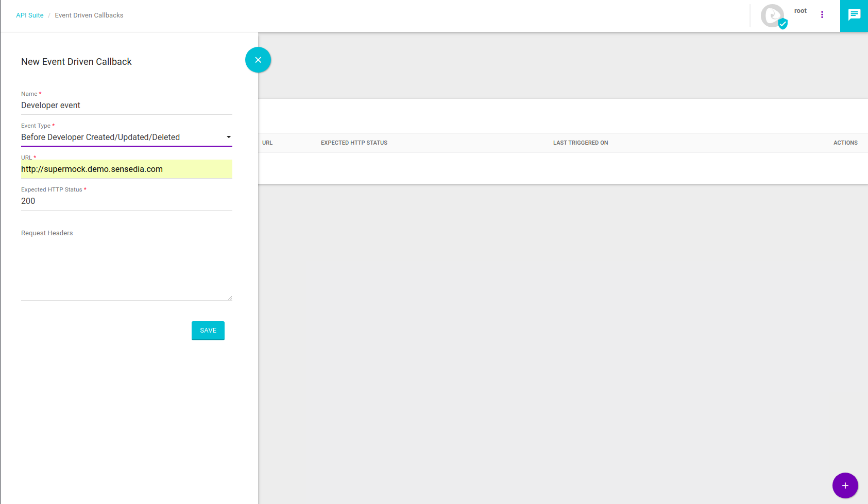Select the Event Driven Callbacks breadcrumb entry
This screenshot has width=868, height=504.
[89, 15]
